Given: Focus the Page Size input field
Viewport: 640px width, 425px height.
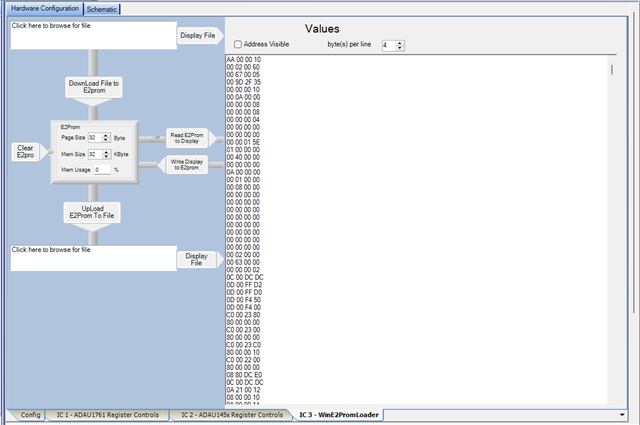Looking at the screenshot, I should point(95,138).
